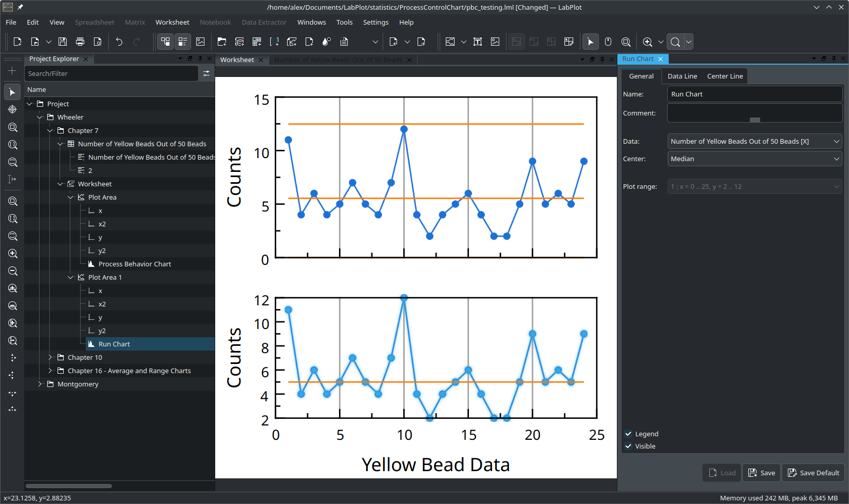849x504 pixels.
Task: Activate the mouse navigate mode icon
Action: click(x=608, y=42)
